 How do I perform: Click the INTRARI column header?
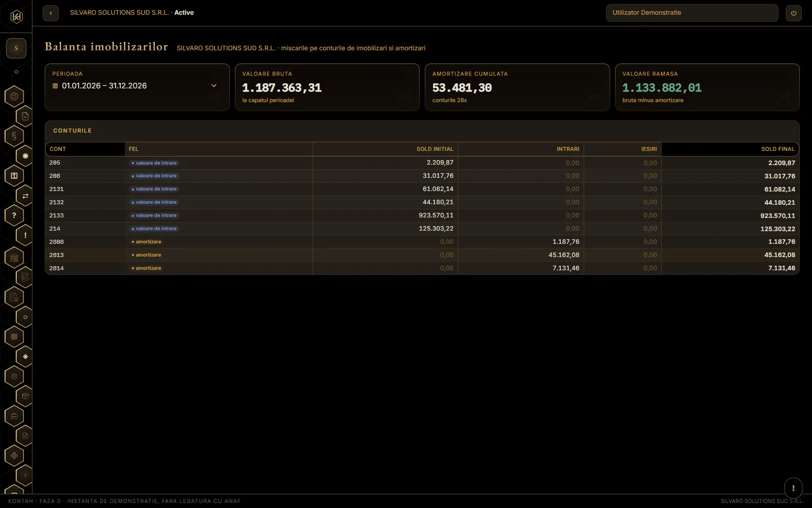coord(521,149)
